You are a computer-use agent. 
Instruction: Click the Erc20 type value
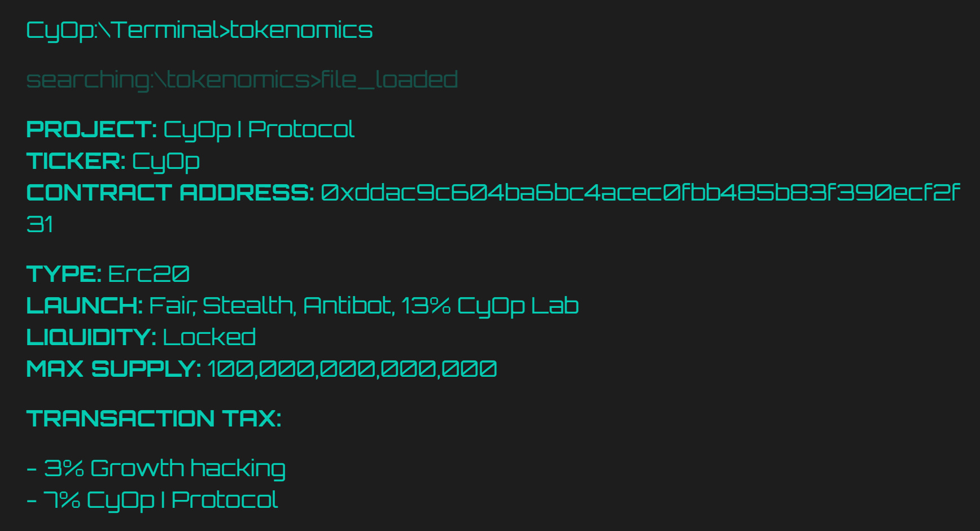[149, 274]
